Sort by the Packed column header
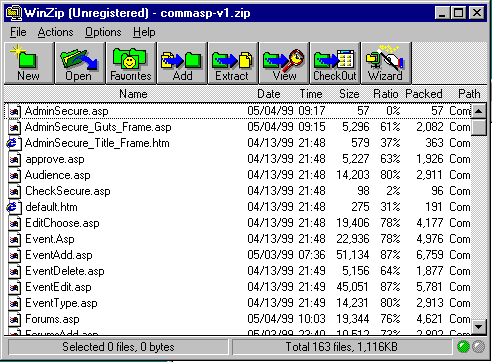492x362 pixels. click(424, 94)
